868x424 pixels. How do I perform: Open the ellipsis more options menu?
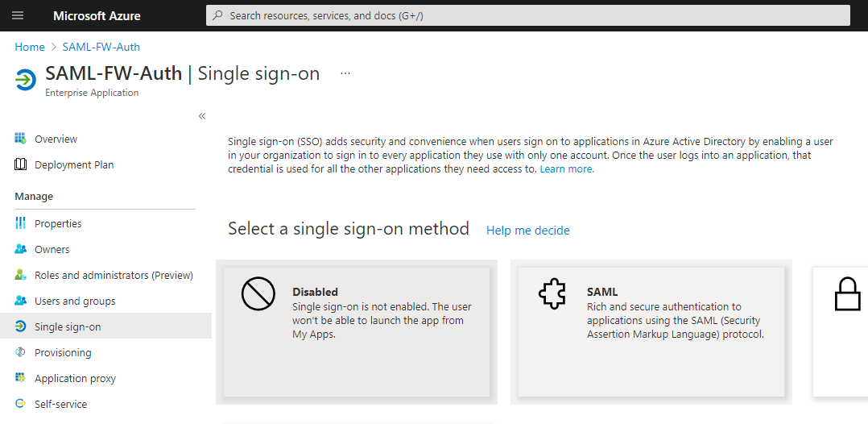point(345,73)
